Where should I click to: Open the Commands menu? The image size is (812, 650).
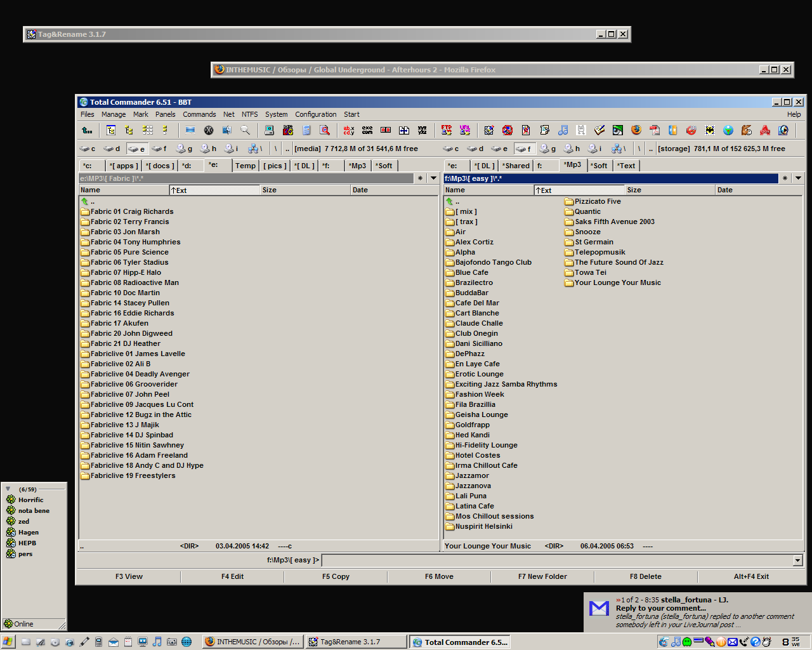199,114
